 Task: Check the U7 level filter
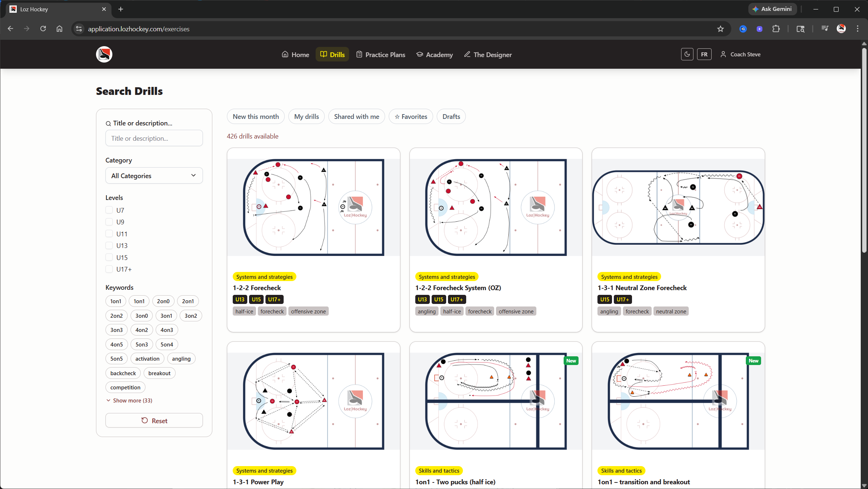point(109,210)
